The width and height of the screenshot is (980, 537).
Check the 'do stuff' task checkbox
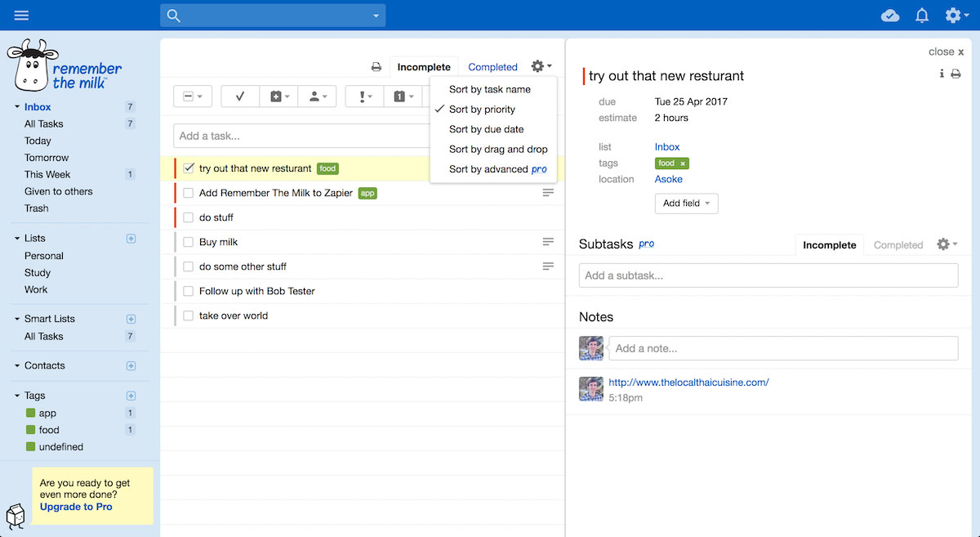coord(189,217)
